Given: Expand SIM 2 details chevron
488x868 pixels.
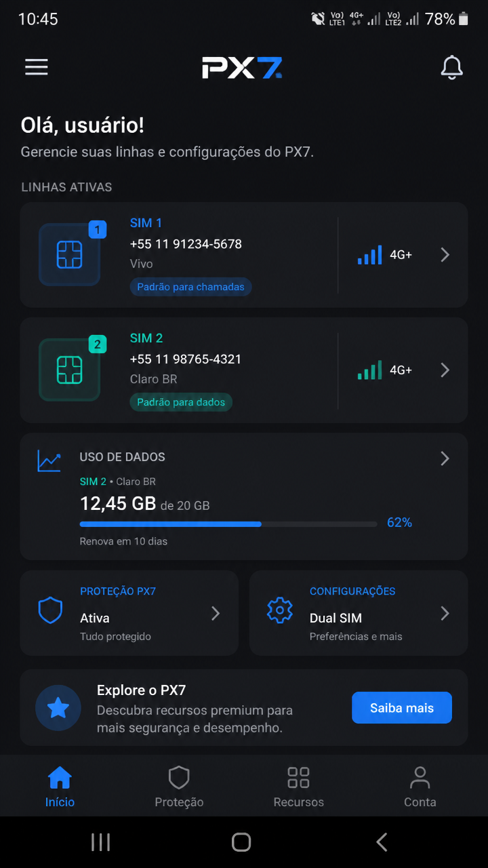Looking at the screenshot, I should [445, 370].
